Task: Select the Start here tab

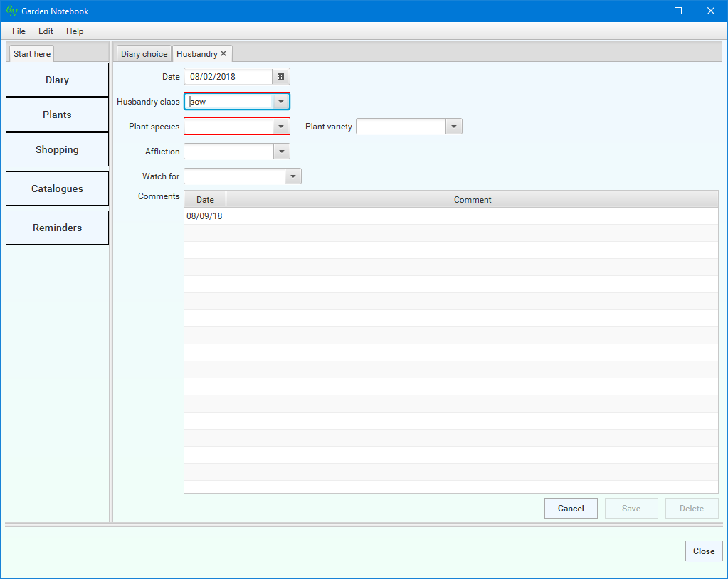Action: tap(32, 54)
